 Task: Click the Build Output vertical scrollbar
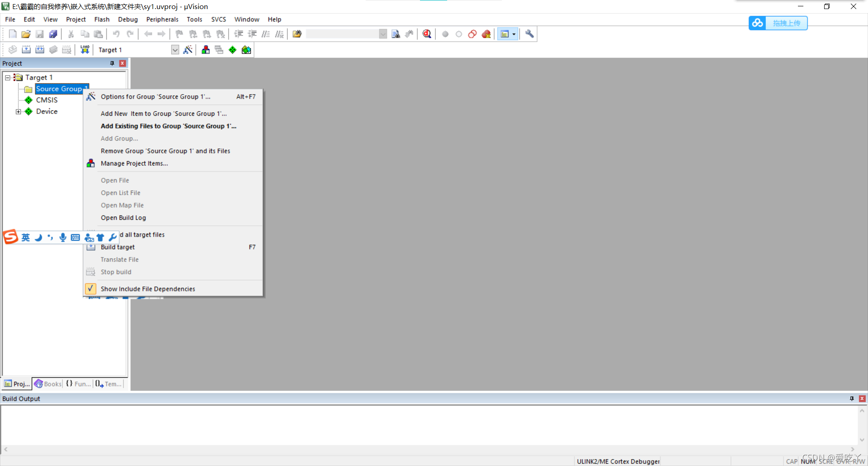tap(862, 425)
